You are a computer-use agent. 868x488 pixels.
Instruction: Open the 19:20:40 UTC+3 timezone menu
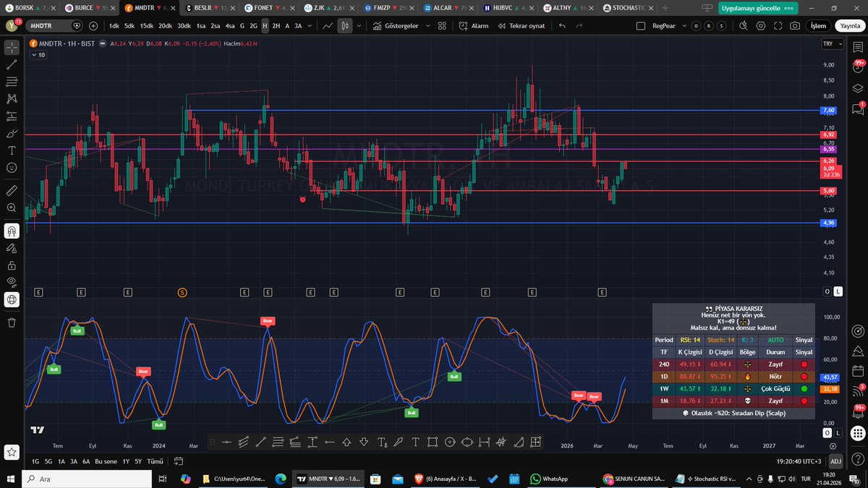coord(798,461)
